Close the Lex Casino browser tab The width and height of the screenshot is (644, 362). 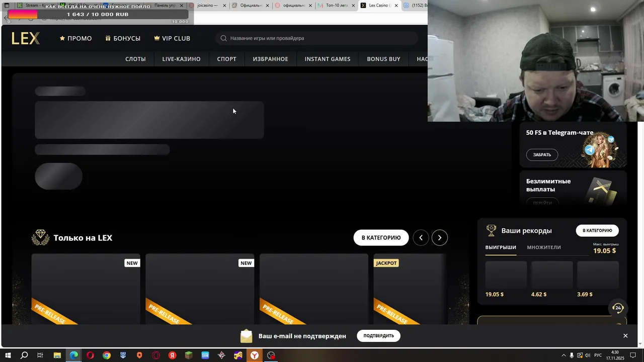396,6
